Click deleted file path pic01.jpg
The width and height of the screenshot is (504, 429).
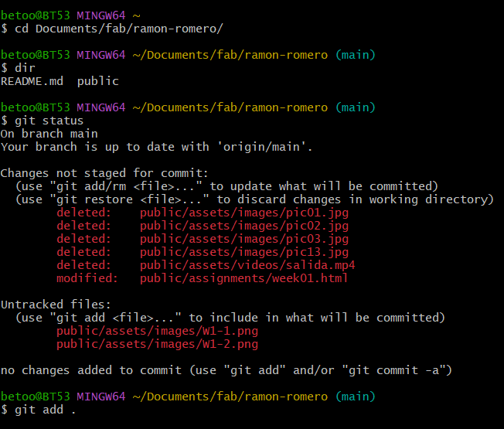click(244, 213)
